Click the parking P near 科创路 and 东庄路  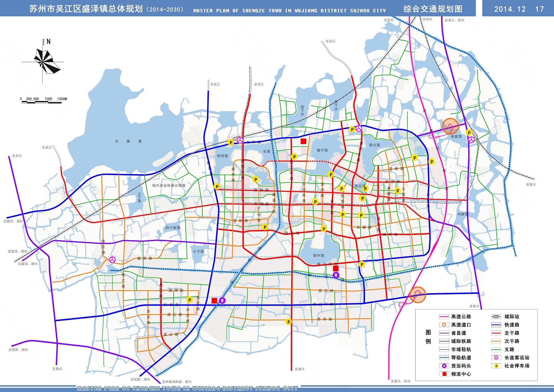(x=190, y=300)
